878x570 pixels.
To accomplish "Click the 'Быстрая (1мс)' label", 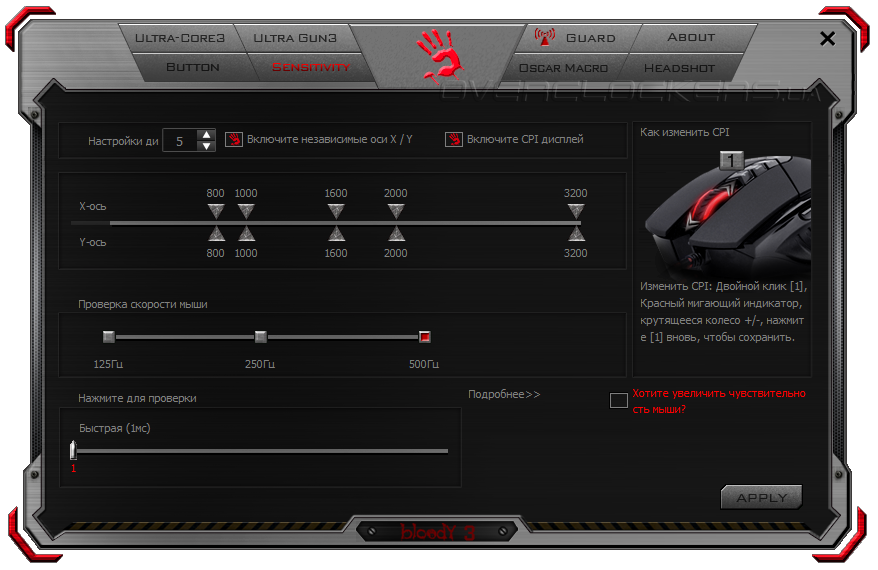I will pos(115,428).
